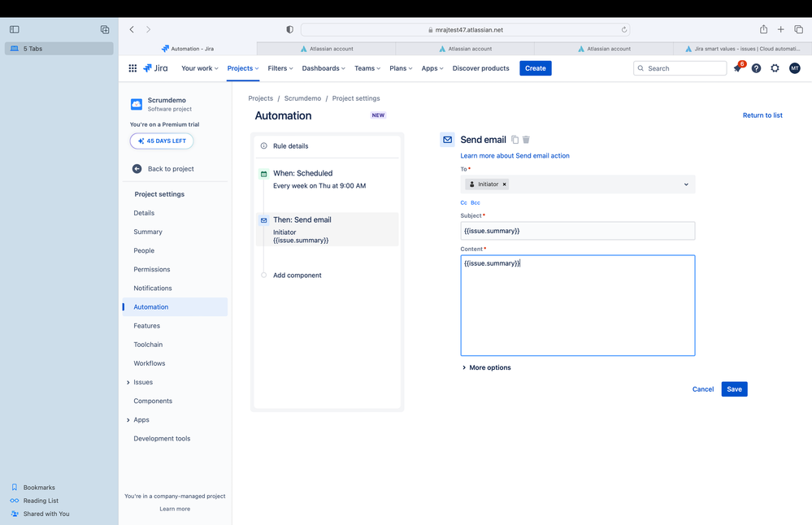This screenshot has height=525, width=812.
Task: Click the Safari address bar
Action: tap(465, 29)
